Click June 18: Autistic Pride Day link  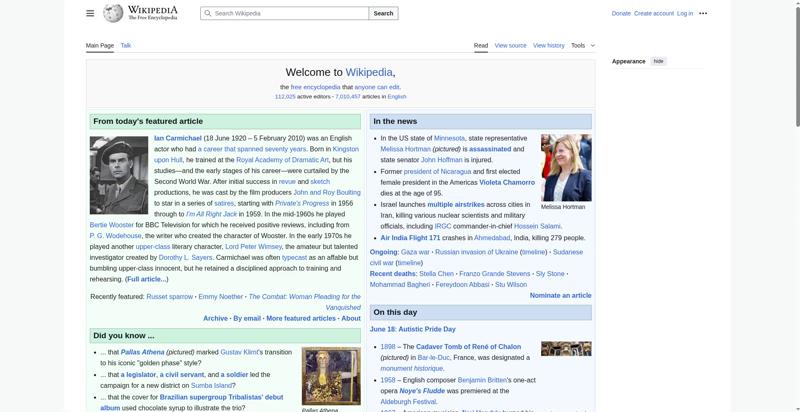point(413,329)
